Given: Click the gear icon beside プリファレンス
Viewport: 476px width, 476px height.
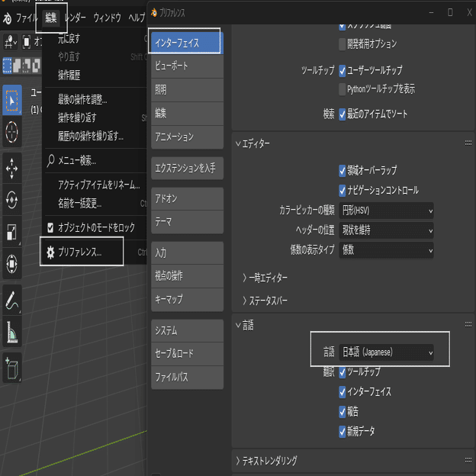Looking at the screenshot, I should (50, 252).
